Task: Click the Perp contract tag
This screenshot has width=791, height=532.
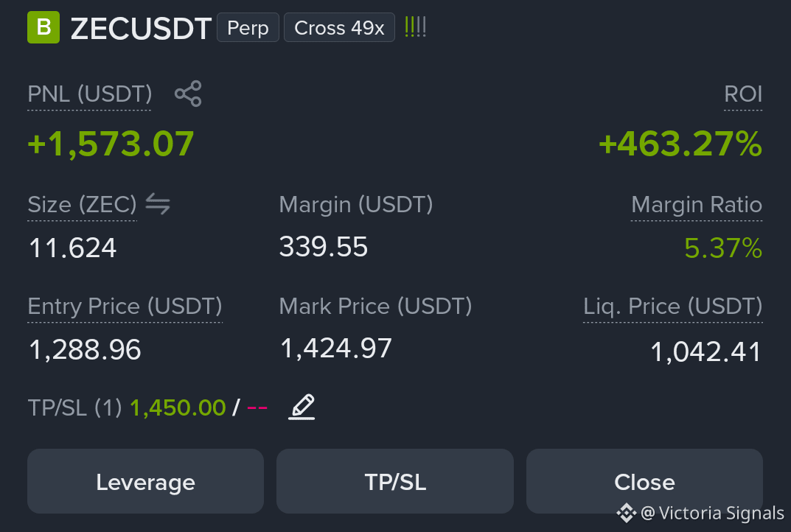Action: click(248, 28)
